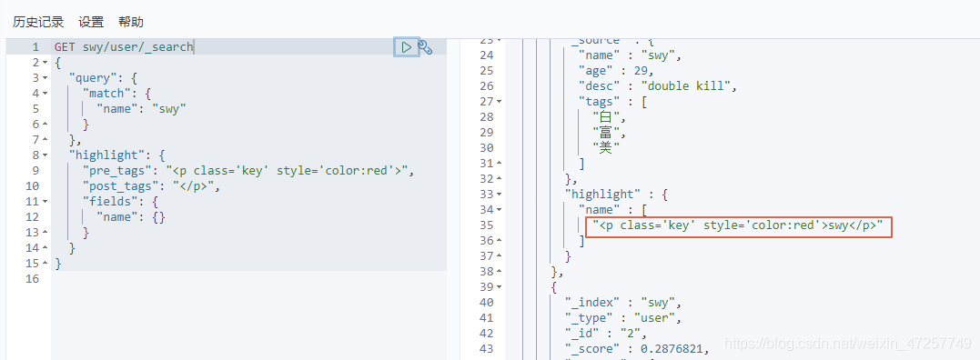Viewport: 980px width, 360px height.
Task: Collapse the "query" block at line 3
Action: pos(45,78)
